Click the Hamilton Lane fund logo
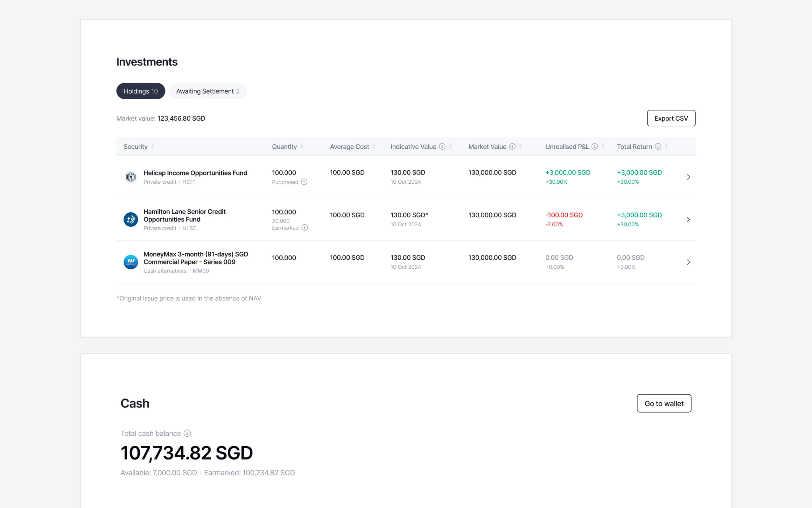This screenshot has height=508, width=812. [x=131, y=219]
